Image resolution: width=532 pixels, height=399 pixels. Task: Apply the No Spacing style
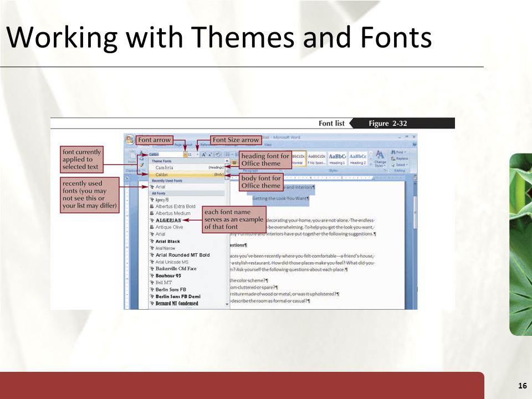pos(317,159)
